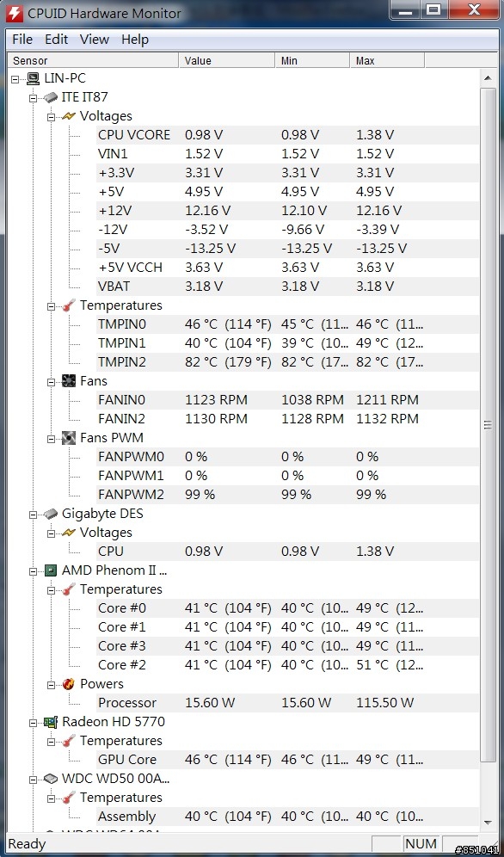Click the scrollbar up arrow
Image resolution: width=504 pixels, height=857 pixels.
(488, 78)
